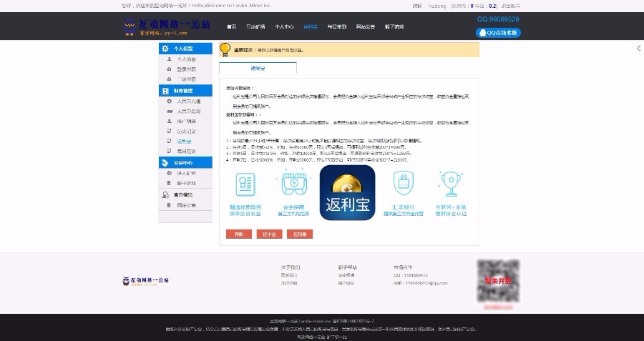Click 关于我们 in the footer
Viewport: 644px width, 341px height.
[x=291, y=267]
